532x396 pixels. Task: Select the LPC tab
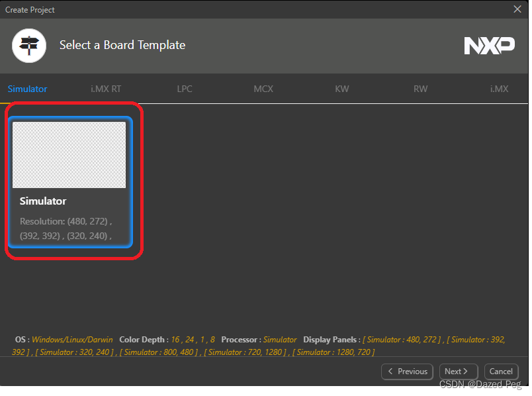[x=185, y=89]
